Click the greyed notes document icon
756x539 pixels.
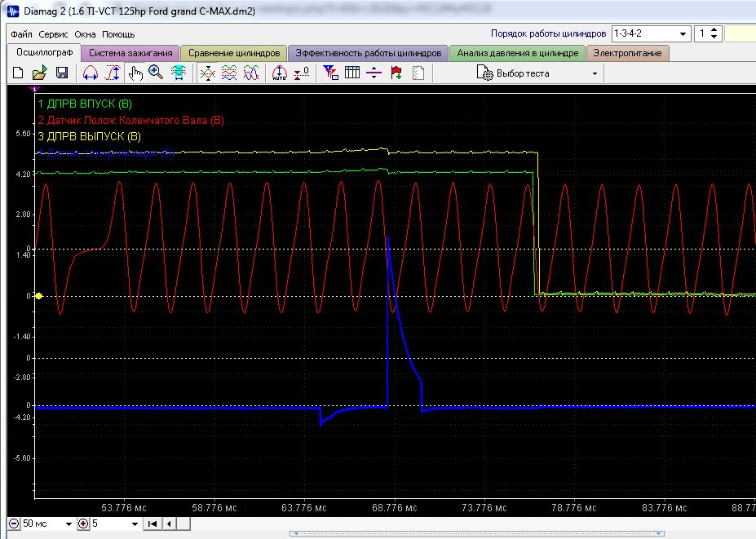coord(418,73)
